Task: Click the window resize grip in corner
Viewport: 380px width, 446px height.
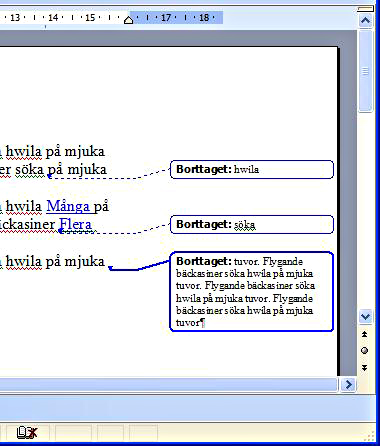Action: pos(370,435)
